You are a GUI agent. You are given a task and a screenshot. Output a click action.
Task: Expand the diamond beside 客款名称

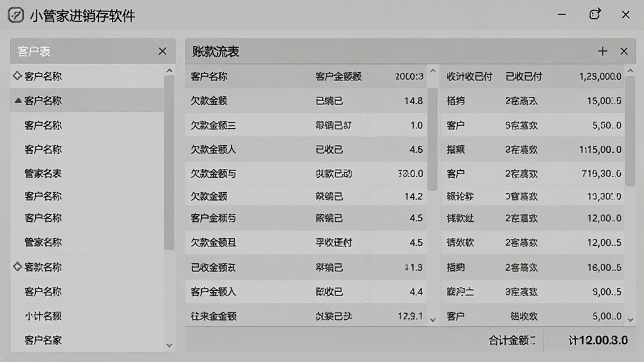(x=17, y=266)
